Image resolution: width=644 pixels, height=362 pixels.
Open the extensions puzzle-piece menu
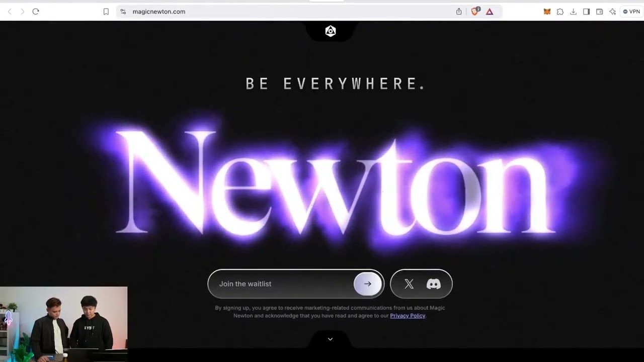[560, 12]
